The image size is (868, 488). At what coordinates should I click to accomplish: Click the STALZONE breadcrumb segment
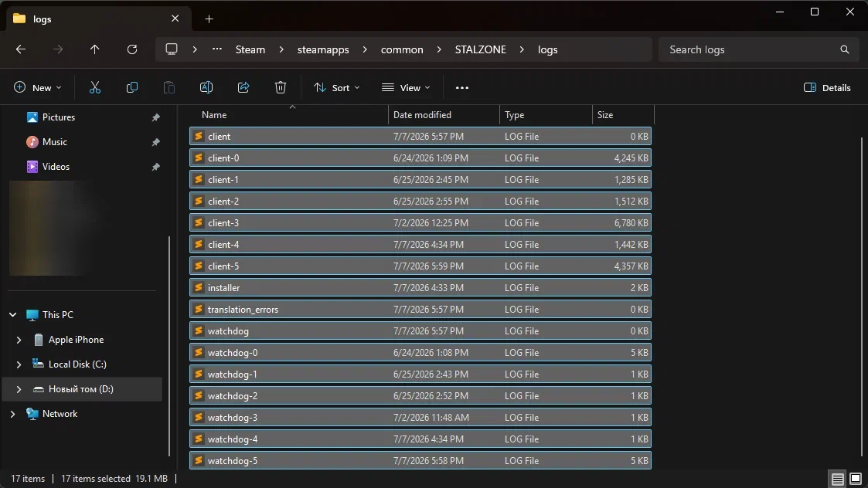pos(481,49)
